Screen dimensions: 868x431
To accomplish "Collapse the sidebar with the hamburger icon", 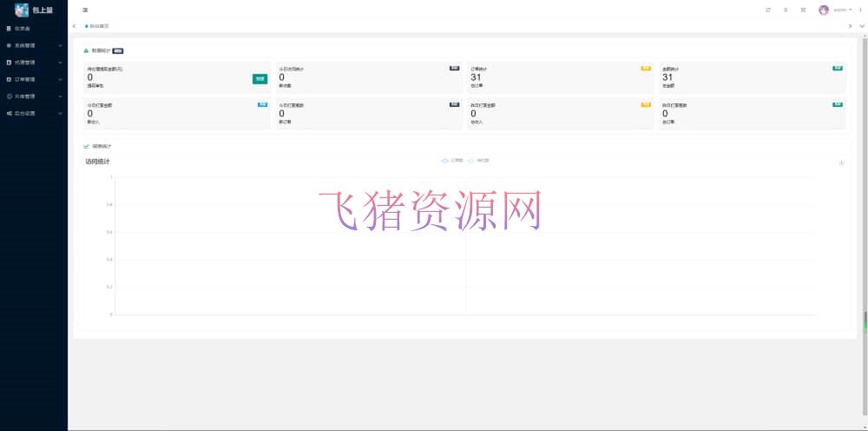I will (x=85, y=10).
